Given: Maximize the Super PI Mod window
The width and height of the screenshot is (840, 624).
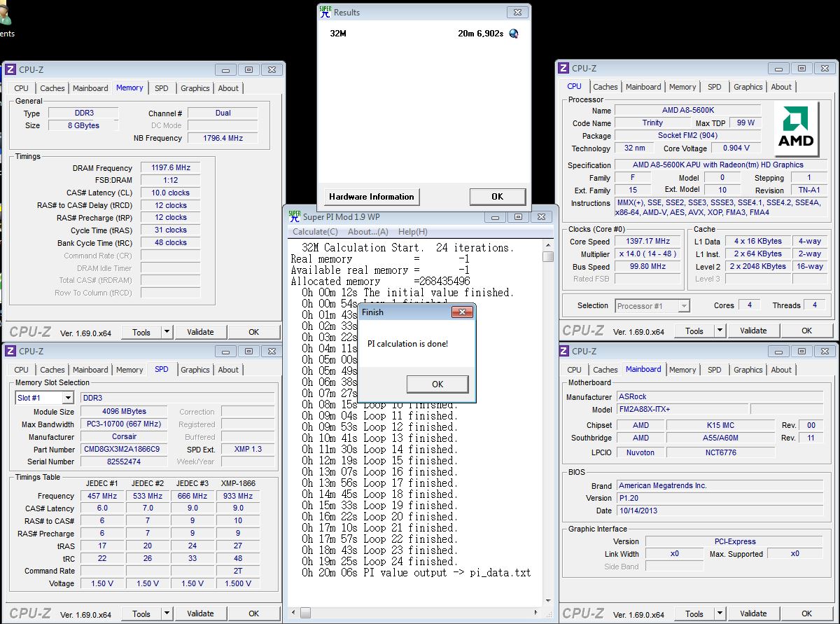Looking at the screenshot, I should pyautogui.click(x=519, y=216).
